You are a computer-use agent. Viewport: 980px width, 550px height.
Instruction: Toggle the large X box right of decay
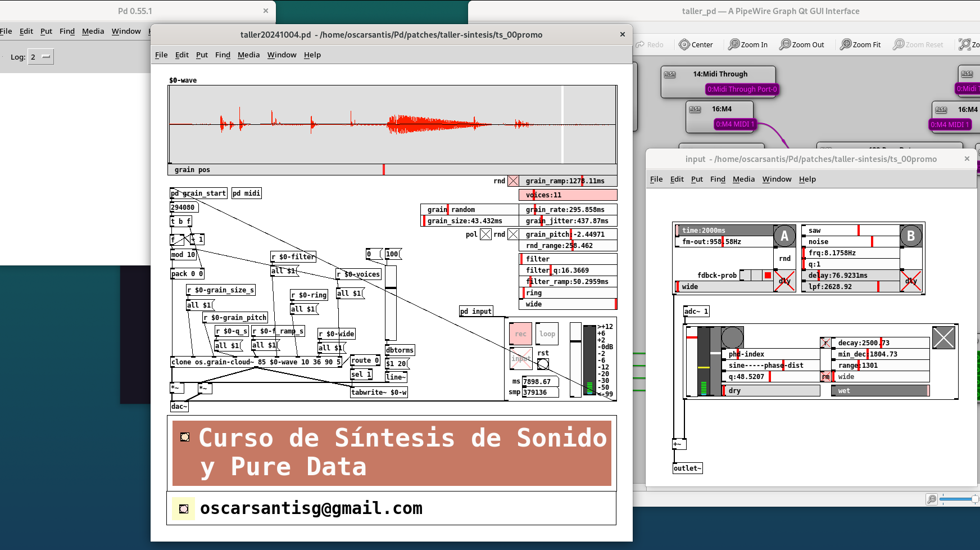pos(943,338)
